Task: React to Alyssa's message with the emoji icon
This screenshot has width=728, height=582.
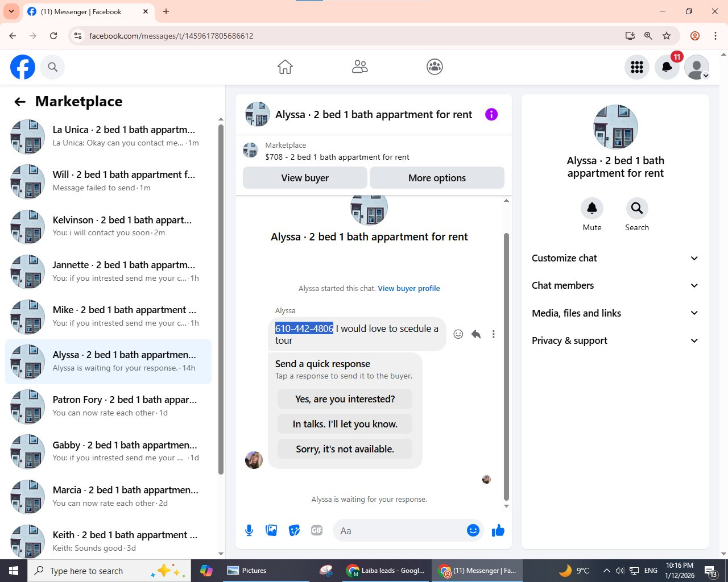Action: [x=458, y=334]
